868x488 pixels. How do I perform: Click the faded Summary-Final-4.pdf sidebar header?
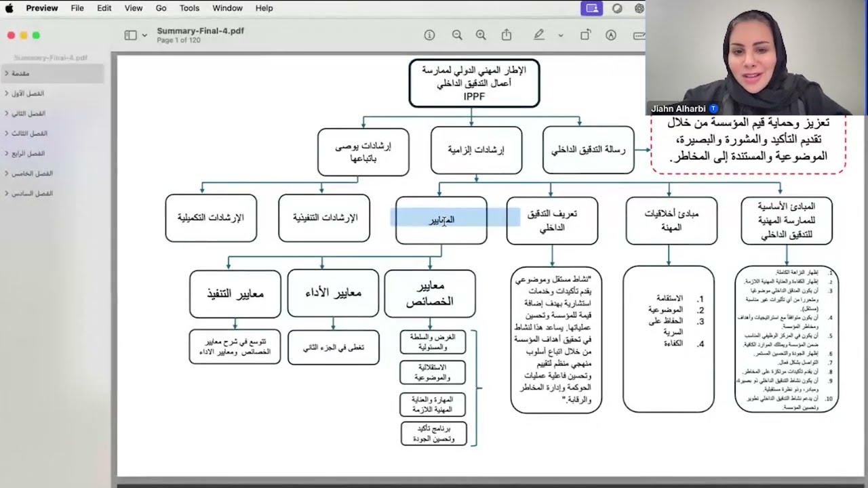coord(50,58)
